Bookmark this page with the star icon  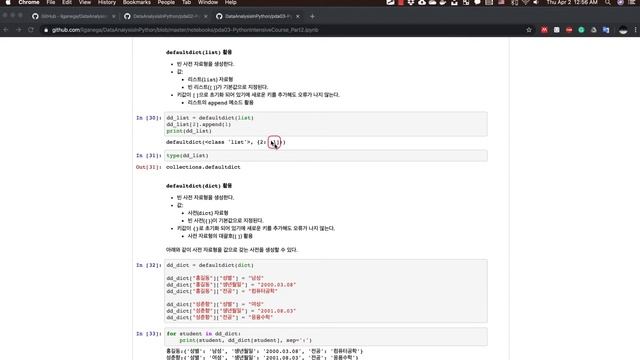coord(529,30)
